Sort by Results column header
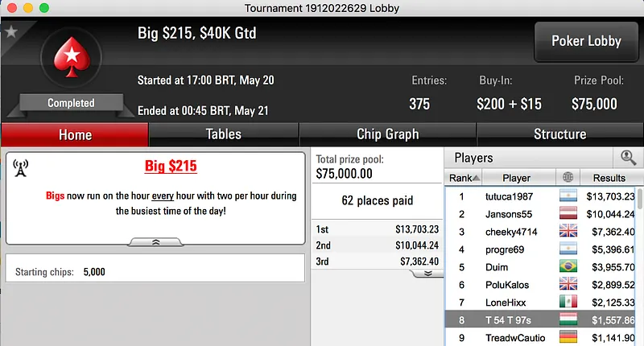 coord(609,178)
